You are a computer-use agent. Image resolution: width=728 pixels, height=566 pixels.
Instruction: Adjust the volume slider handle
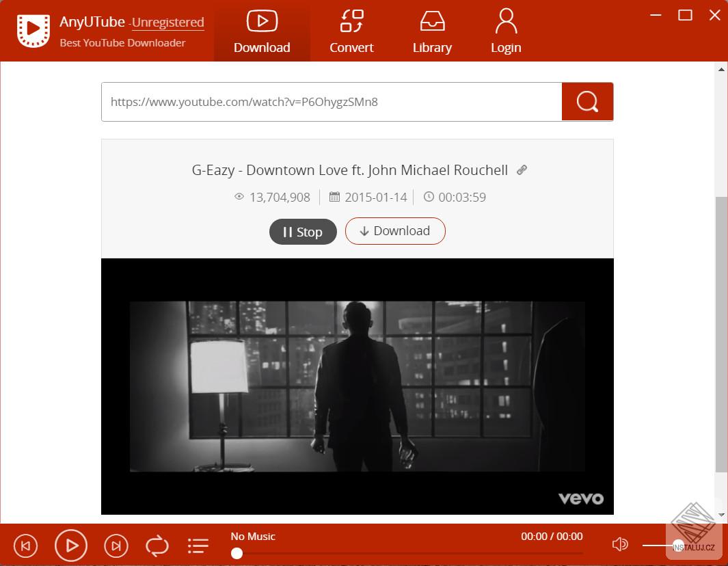677,545
